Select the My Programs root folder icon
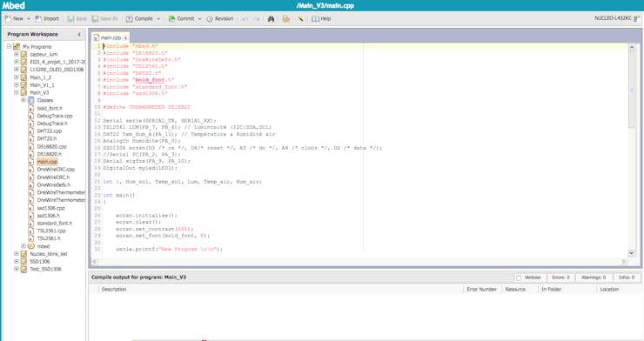This screenshot has height=341, width=644. 17,47
